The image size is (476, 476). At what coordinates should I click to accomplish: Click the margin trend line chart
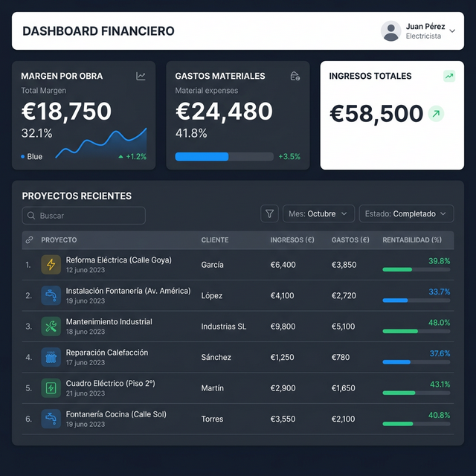click(101, 144)
